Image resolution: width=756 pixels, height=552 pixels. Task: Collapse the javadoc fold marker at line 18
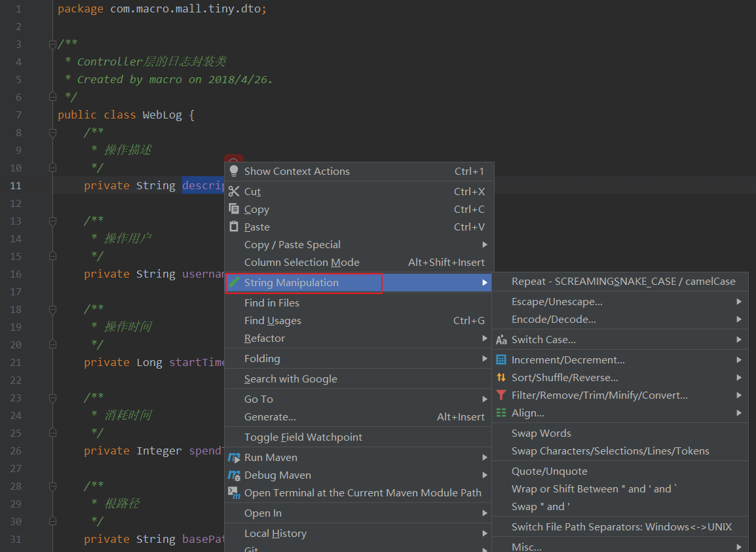point(52,310)
